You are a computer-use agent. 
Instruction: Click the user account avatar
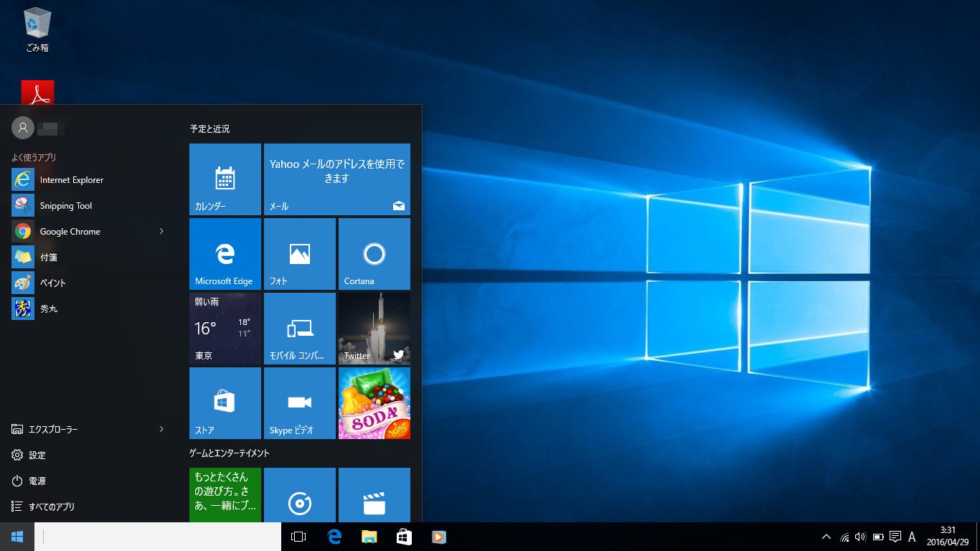(x=23, y=128)
